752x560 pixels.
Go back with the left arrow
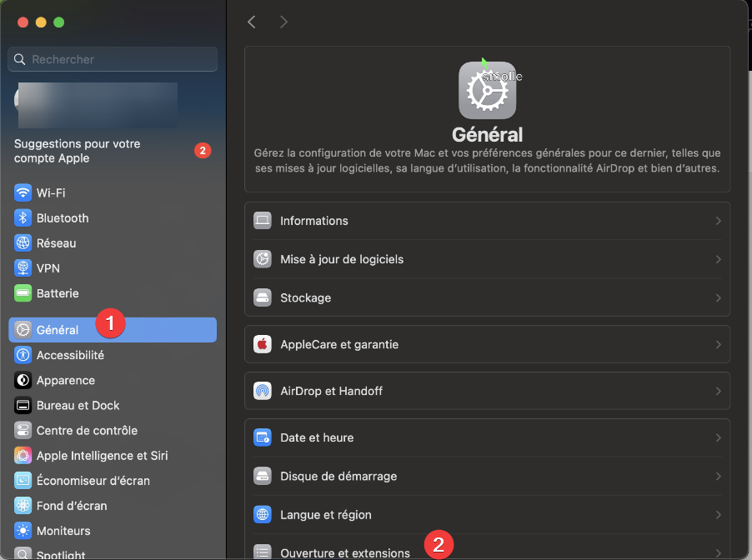point(252,22)
